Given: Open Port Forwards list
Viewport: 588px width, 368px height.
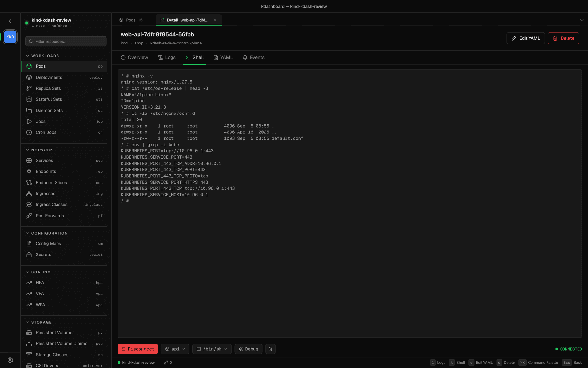Looking at the screenshot, I should (x=64, y=216).
